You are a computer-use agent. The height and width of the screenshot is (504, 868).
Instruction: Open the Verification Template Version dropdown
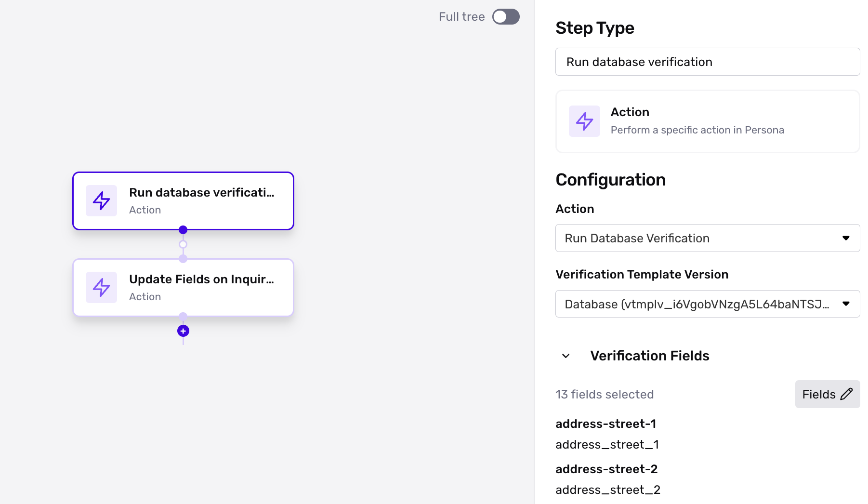tap(708, 304)
